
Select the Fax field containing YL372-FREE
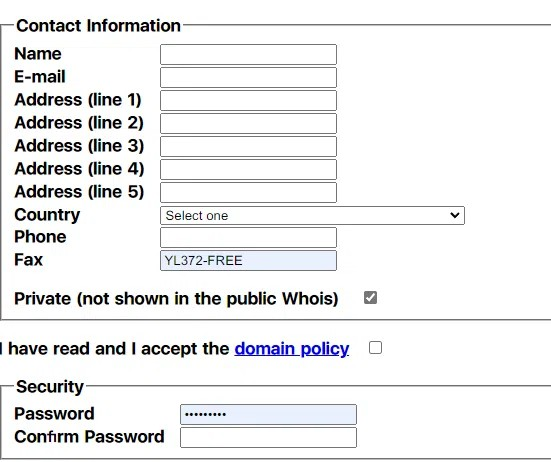(248, 260)
